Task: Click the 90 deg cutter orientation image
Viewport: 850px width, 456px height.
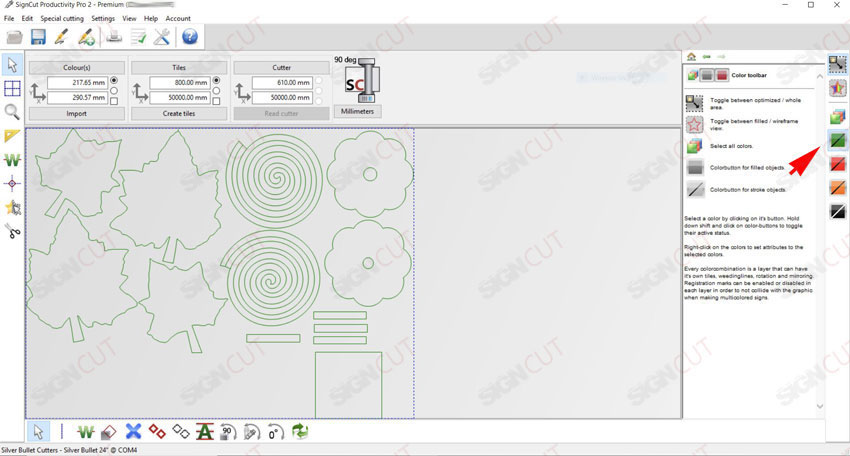Action: [x=362, y=81]
